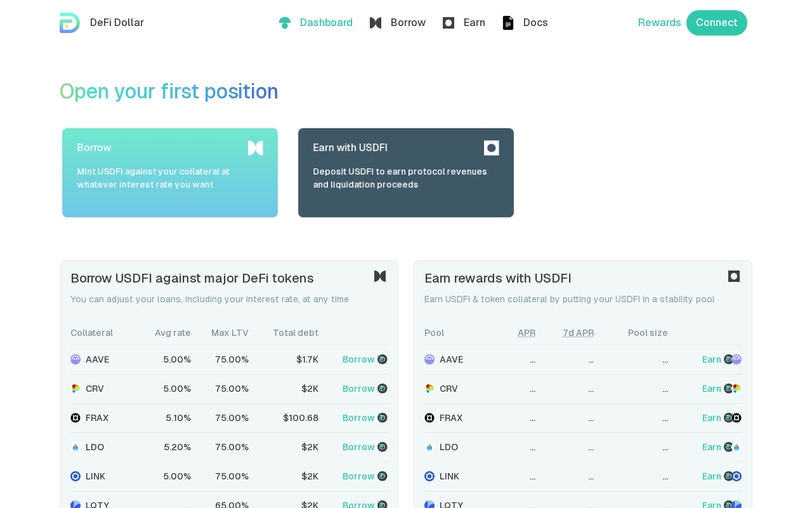
Task: Open the Dashboard tab
Action: 316,23
